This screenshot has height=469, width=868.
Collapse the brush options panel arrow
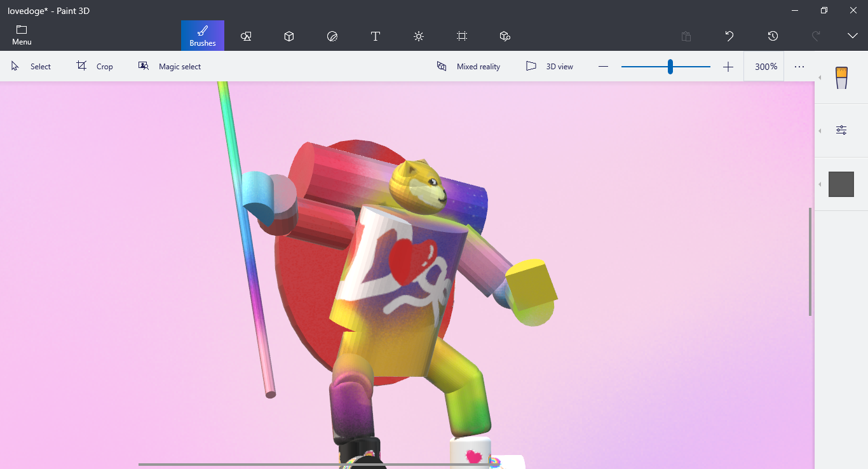pyautogui.click(x=820, y=131)
